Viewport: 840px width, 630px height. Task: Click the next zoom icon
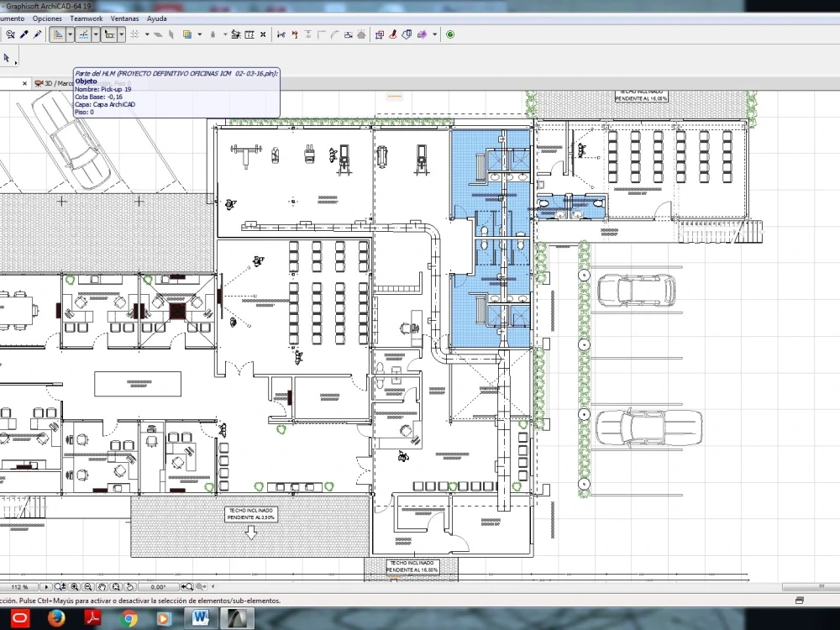point(201,587)
